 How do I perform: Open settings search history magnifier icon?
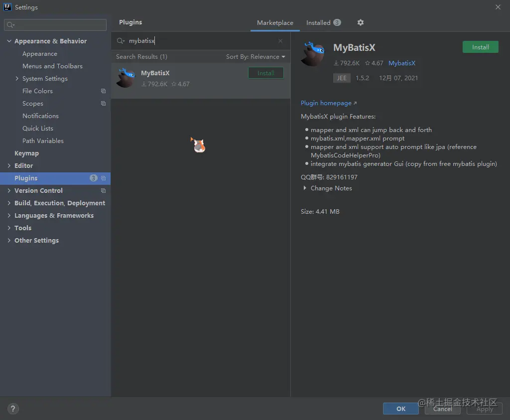[x=11, y=25]
